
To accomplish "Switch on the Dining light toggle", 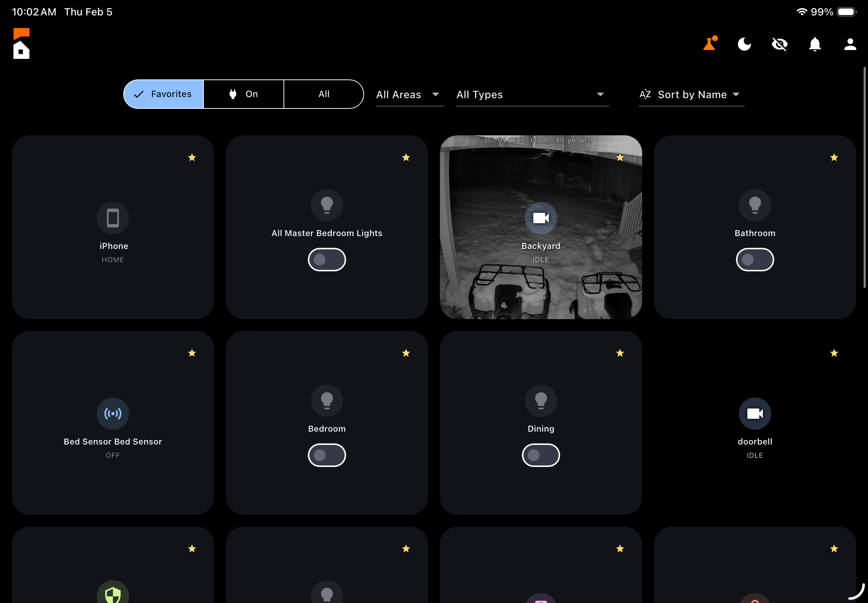I will pos(540,455).
